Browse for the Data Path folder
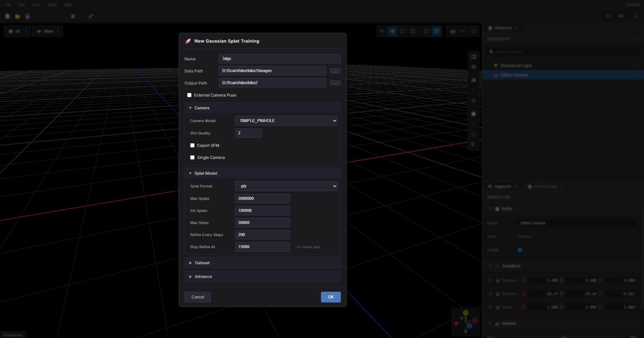 [x=335, y=71]
